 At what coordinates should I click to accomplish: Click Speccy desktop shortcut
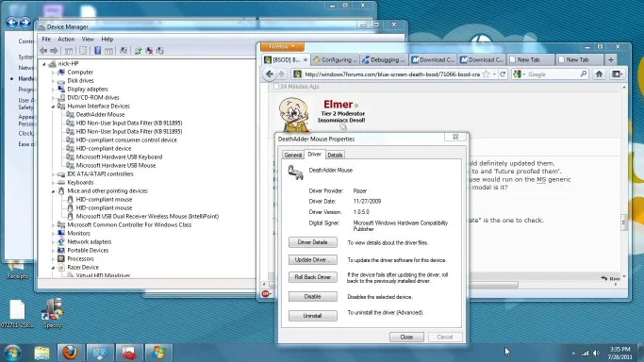(x=52, y=314)
